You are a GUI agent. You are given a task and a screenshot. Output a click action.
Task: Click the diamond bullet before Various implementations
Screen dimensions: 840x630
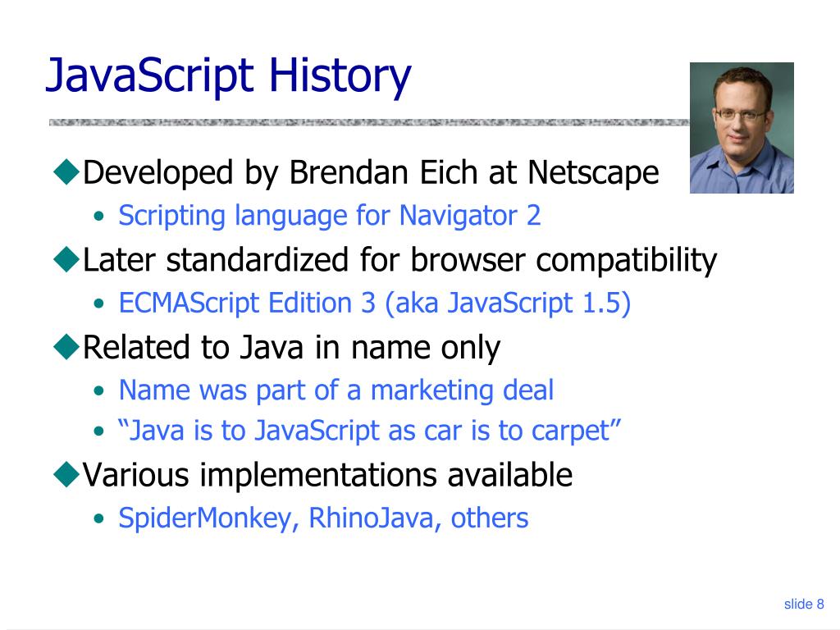pos(67,474)
